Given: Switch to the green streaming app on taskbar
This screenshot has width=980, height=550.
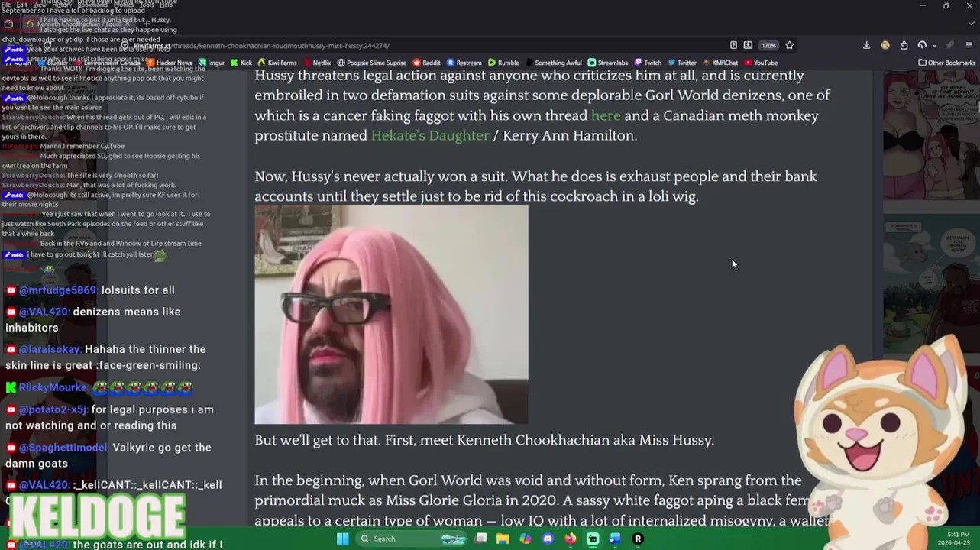Looking at the screenshot, I should [x=593, y=539].
